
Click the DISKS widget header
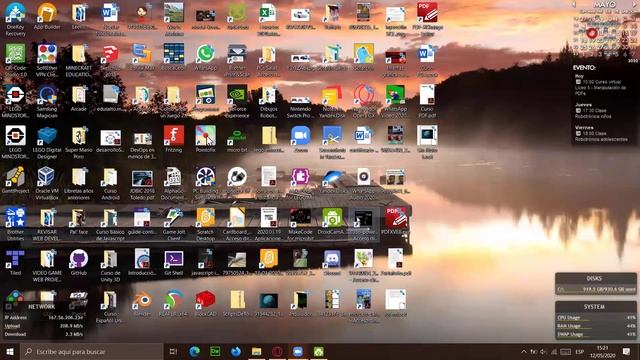pyautogui.click(x=595, y=278)
